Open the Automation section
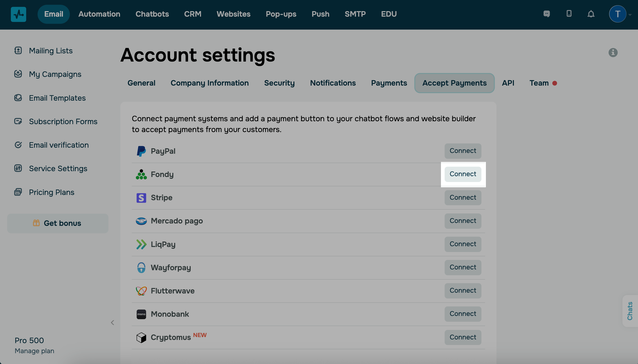 99,14
